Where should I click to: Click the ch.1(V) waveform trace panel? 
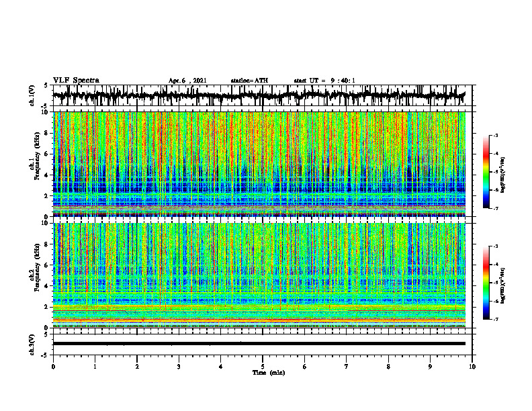tap(263, 95)
